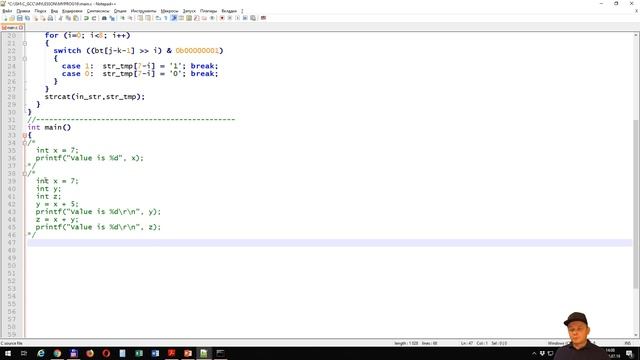Click the last plugin icon in the toolbar
The image size is (640, 360).
click(263, 18)
